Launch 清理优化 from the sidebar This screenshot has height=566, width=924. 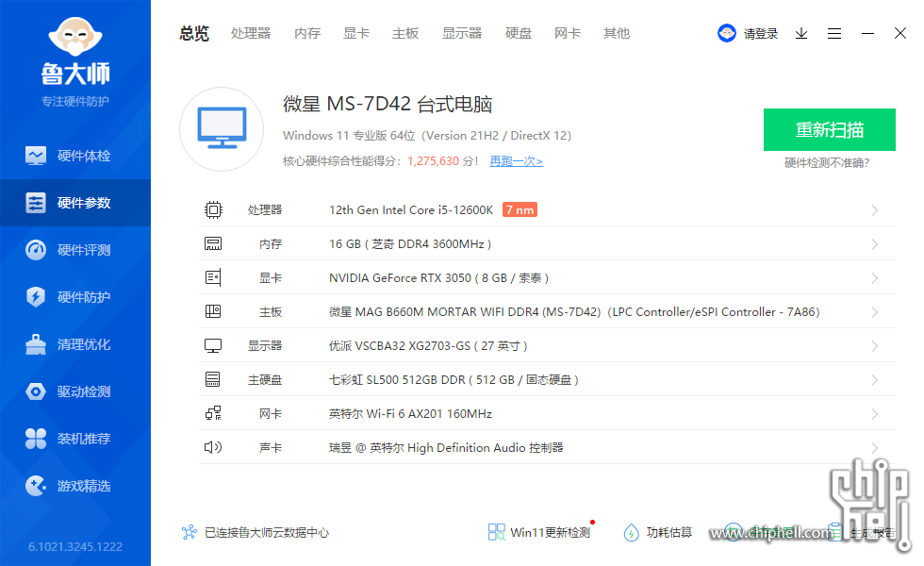pos(75,344)
